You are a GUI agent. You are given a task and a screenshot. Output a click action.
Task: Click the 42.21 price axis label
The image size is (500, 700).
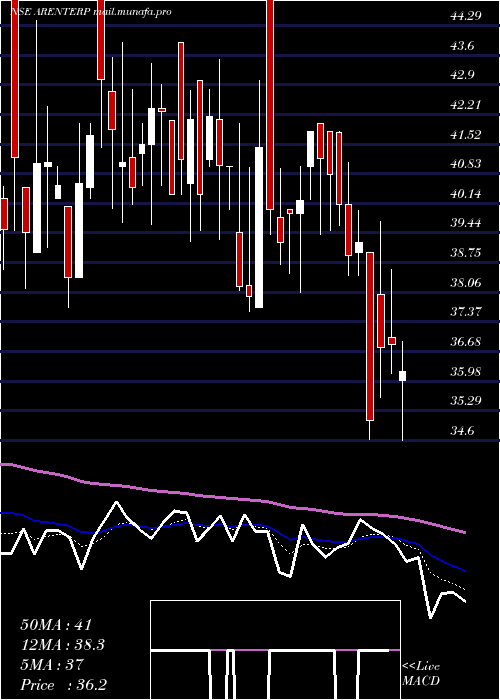coord(466,105)
